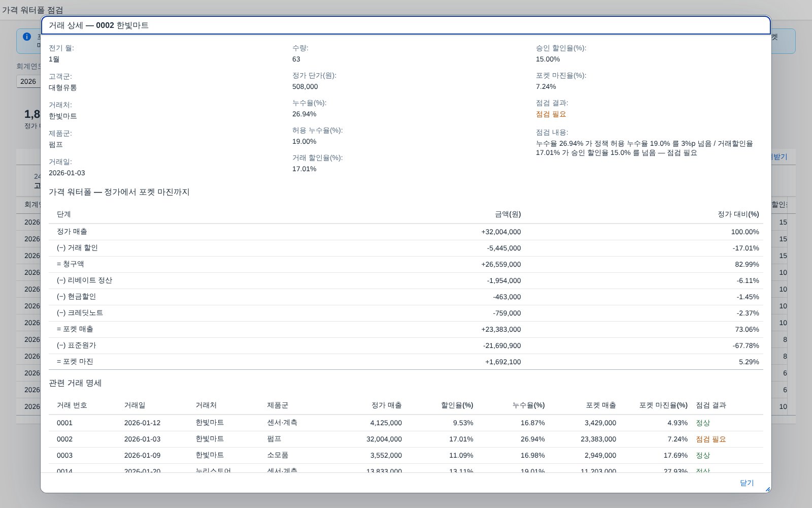
Task: Click the 32,004,000 list sales cell in row 0002
Action: pos(384,439)
